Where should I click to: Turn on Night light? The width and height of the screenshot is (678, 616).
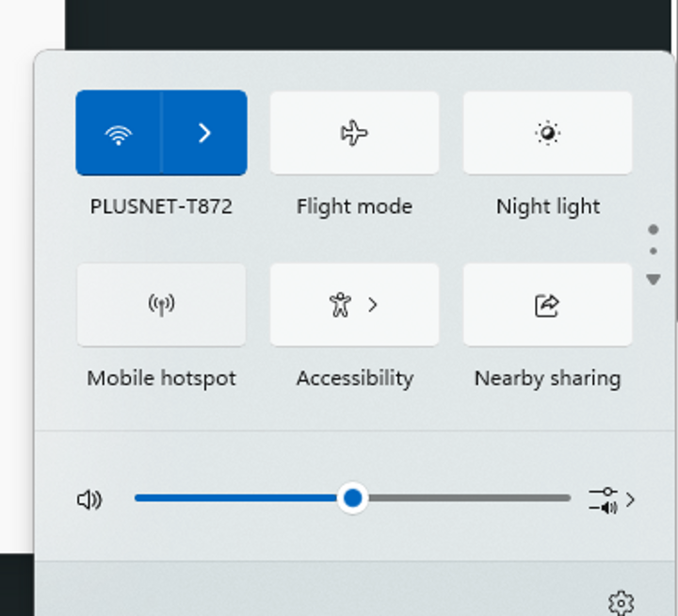(x=548, y=133)
